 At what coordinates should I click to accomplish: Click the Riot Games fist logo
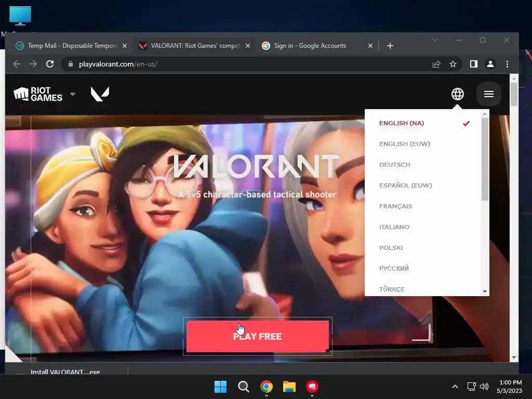37,94
